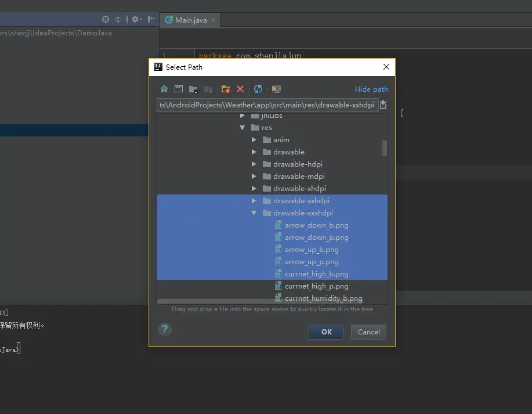Confirm selection with OK button
The height and width of the screenshot is (414, 532).
pyautogui.click(x=327, y=332)
